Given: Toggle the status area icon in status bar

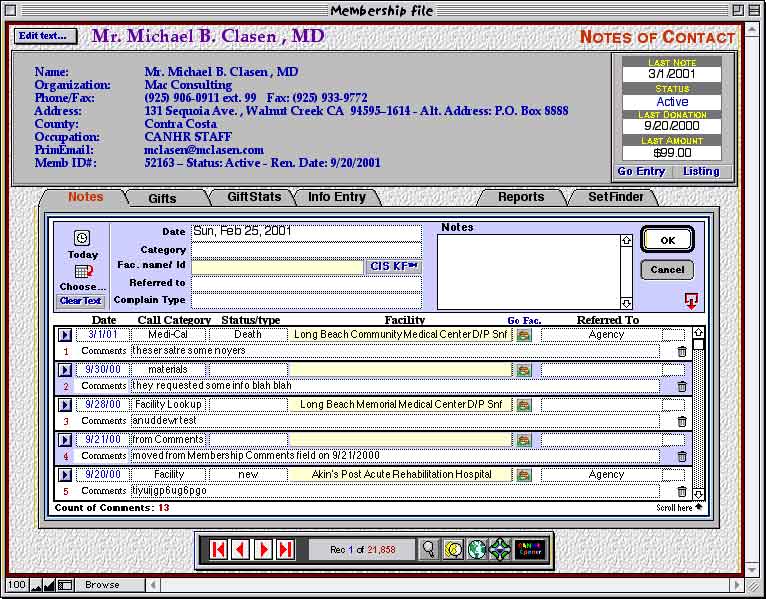Looking at the screenshot, I should click(x=65, y=585).
